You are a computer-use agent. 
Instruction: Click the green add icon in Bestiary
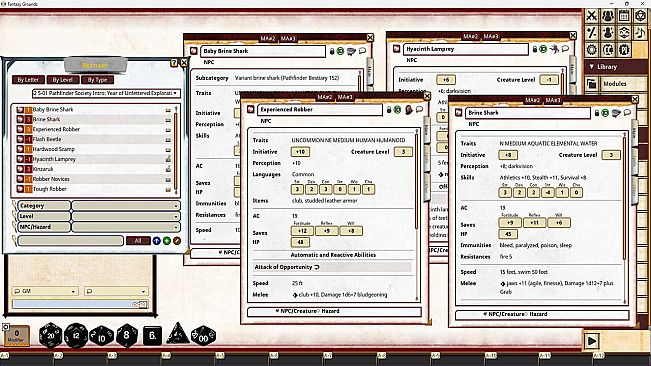coord(166,241)
